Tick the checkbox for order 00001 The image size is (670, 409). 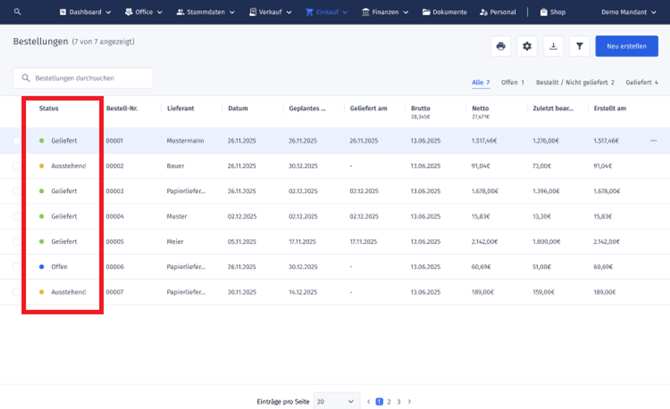pos(16,141)
